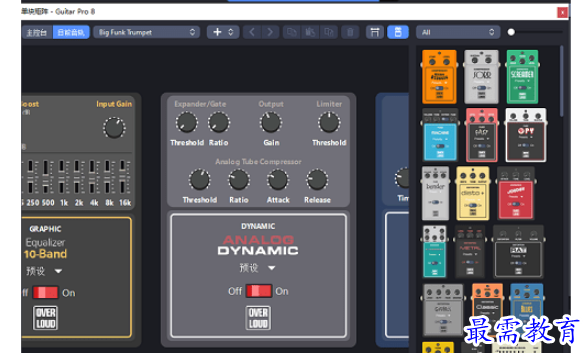588x362 pixels.
Task: Click the pedal size zoom slider handle
Action: (511, 32)
